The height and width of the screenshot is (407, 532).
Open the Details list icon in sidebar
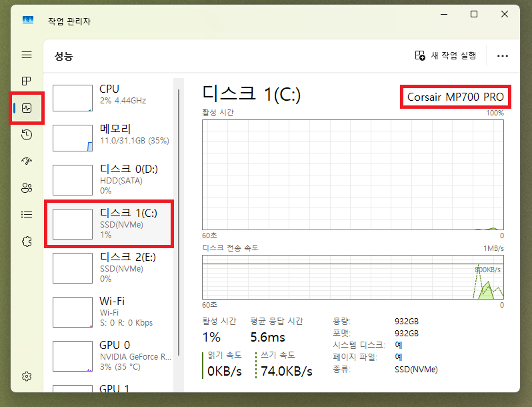pyautogui.click(x=27, y=215)
